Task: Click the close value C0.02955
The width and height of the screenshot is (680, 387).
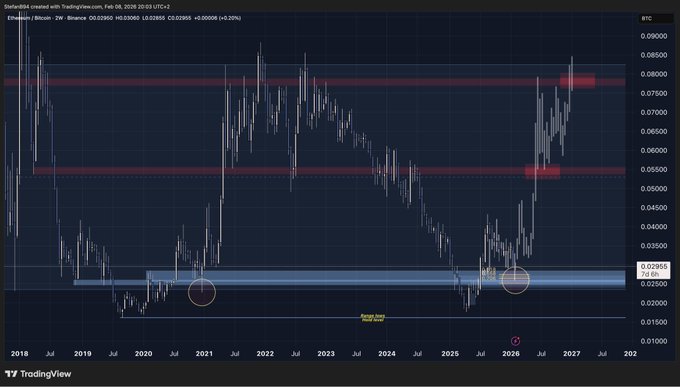Action: pos(179,18)
